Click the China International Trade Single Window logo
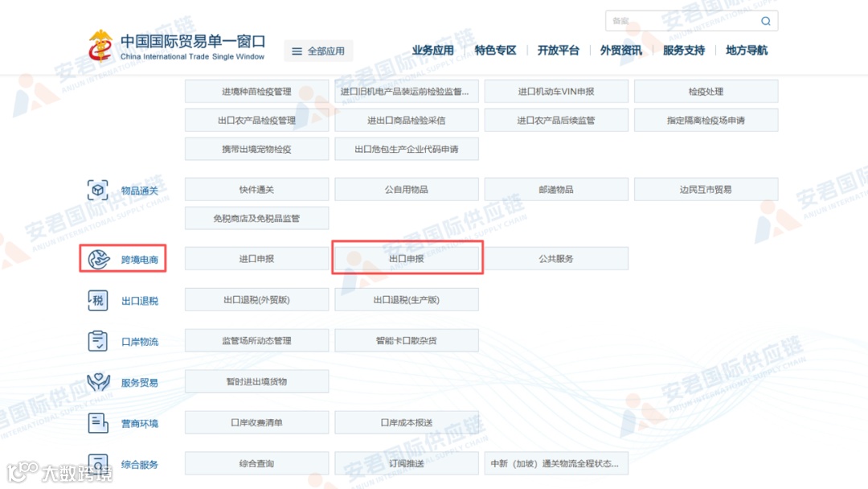This screenshot has height=489, width=868. coord(177,46)
